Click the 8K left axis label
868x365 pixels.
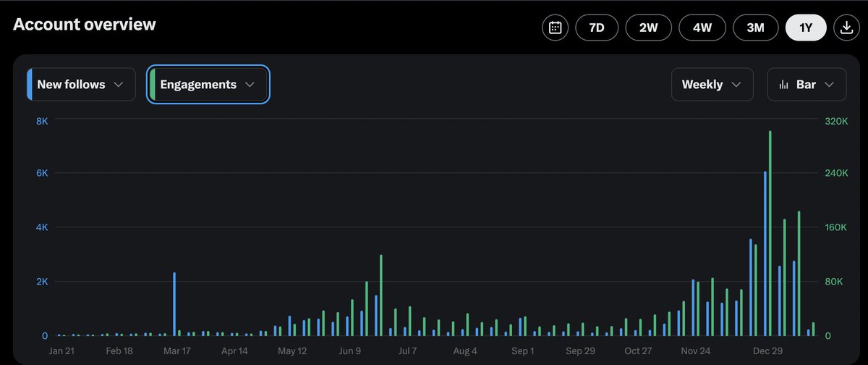click(42, 121)
